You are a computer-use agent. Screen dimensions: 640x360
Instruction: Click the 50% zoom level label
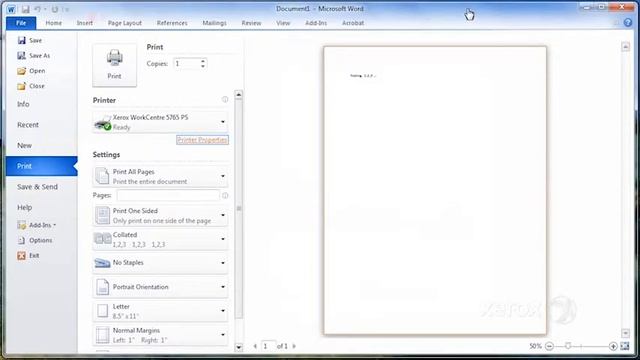tap(536, 346)
